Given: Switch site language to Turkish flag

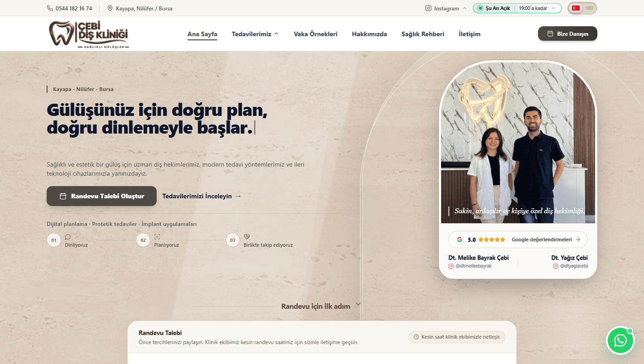Looking at the screenshot, I should coord(576,8).
